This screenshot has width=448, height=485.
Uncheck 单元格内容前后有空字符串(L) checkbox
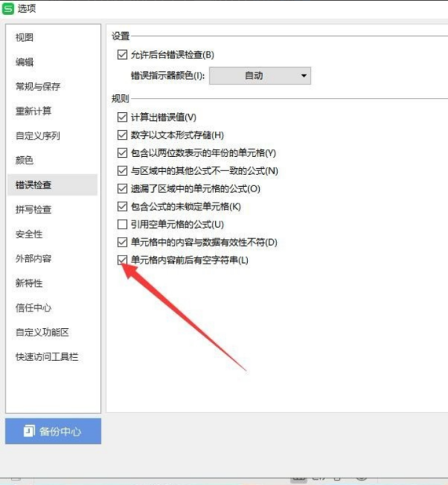(x=122, y=260)
